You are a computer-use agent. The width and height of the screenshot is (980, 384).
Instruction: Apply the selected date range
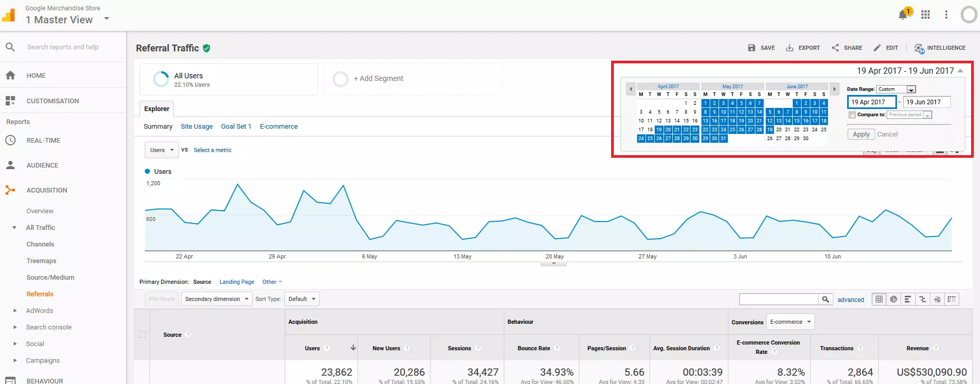pyautogui.click(x=861, y=134)
